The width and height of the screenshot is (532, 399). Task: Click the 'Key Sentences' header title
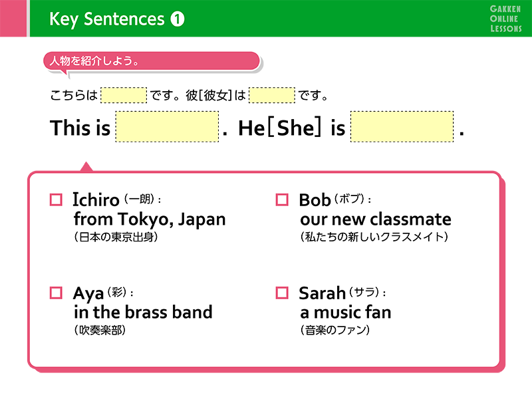[x=107, y=19]
